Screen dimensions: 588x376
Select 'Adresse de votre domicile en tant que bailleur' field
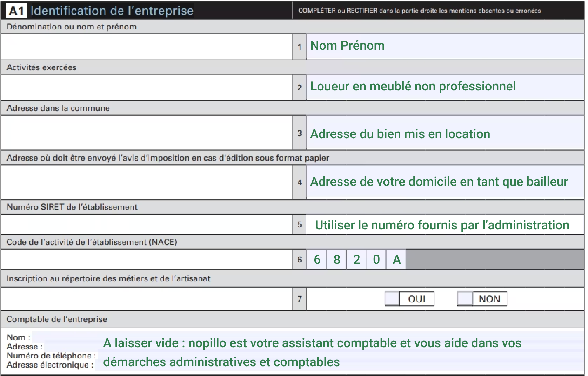point(445,182)
